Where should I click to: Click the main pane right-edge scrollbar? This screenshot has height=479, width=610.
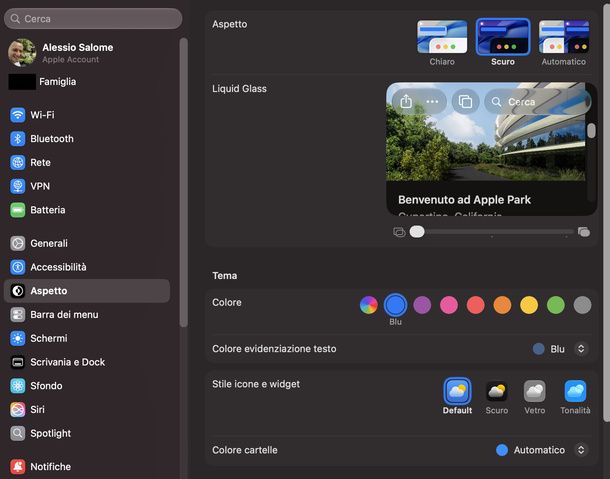(606, 212)
